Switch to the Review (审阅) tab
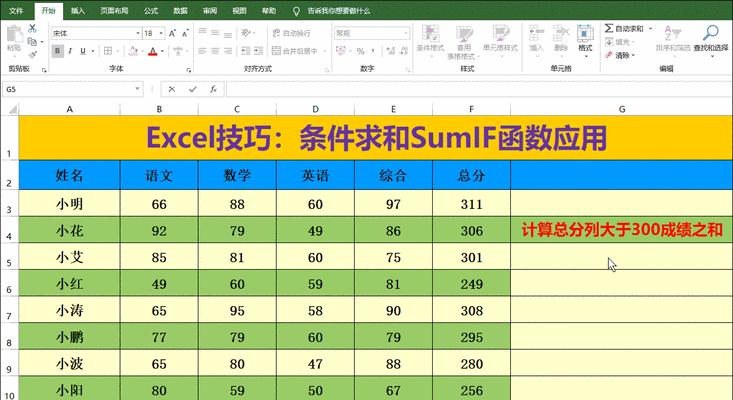Image resolution: width=733 pixels, height=400 pixels. (x=209, y=10)
